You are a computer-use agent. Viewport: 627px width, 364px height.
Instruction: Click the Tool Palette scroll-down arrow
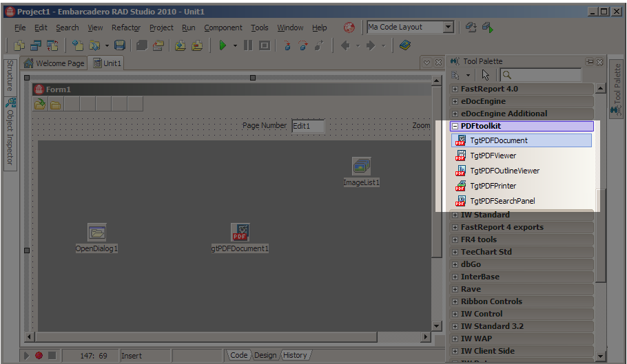[x=600, y=356]
